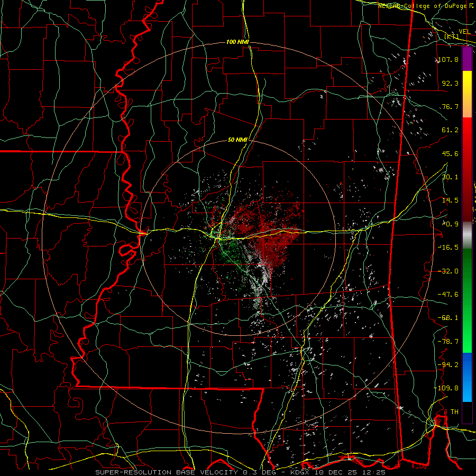The image size is (476, 476).
Task: Click the 50 NMI range ring label
Action: tap(237, 140)
